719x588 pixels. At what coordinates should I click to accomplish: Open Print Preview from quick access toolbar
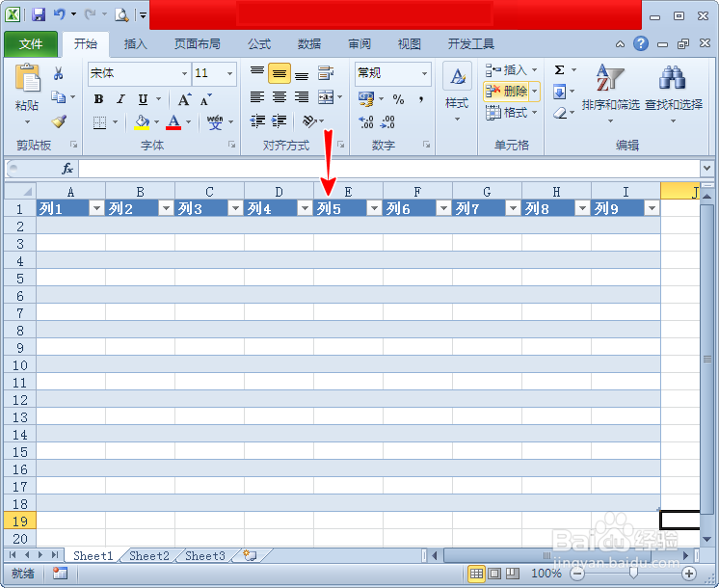pos(121,15)
